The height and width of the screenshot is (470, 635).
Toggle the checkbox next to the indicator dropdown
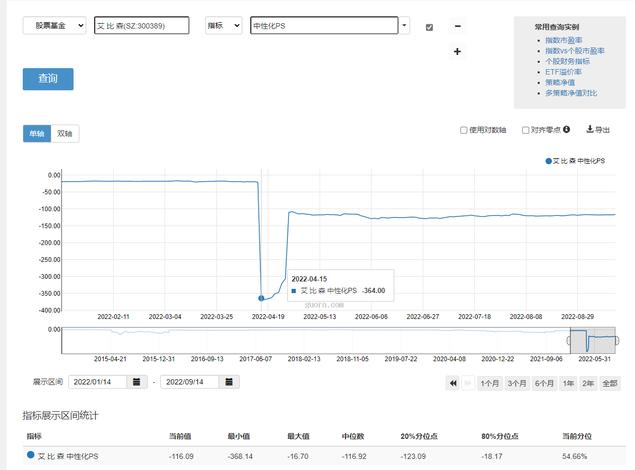(x=429, y=27)
